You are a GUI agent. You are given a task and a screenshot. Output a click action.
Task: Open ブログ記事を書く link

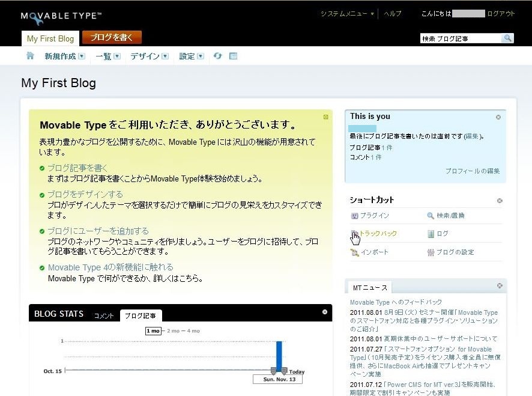point(77,168)
